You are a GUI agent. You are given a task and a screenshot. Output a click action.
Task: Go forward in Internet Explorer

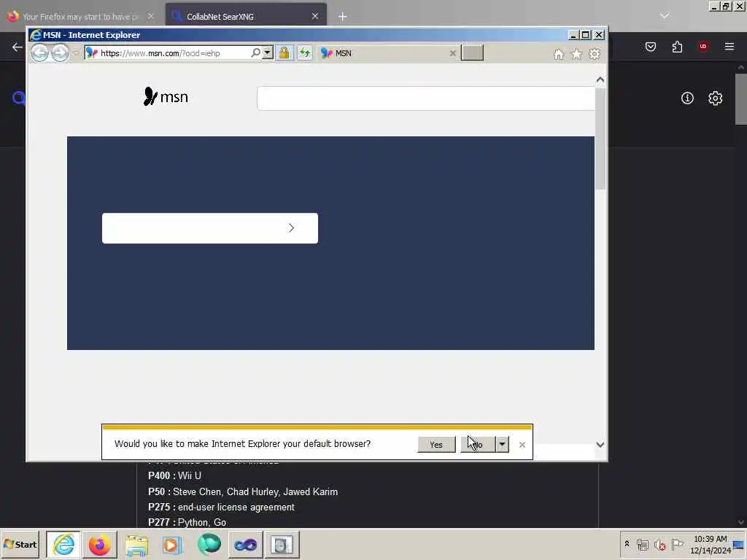pos(60,52)
